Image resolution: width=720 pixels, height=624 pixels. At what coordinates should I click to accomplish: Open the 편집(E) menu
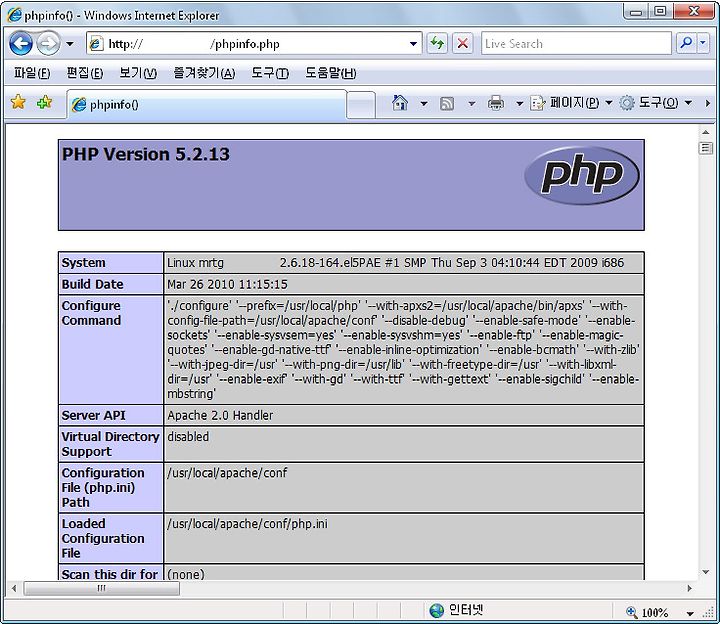84,73
